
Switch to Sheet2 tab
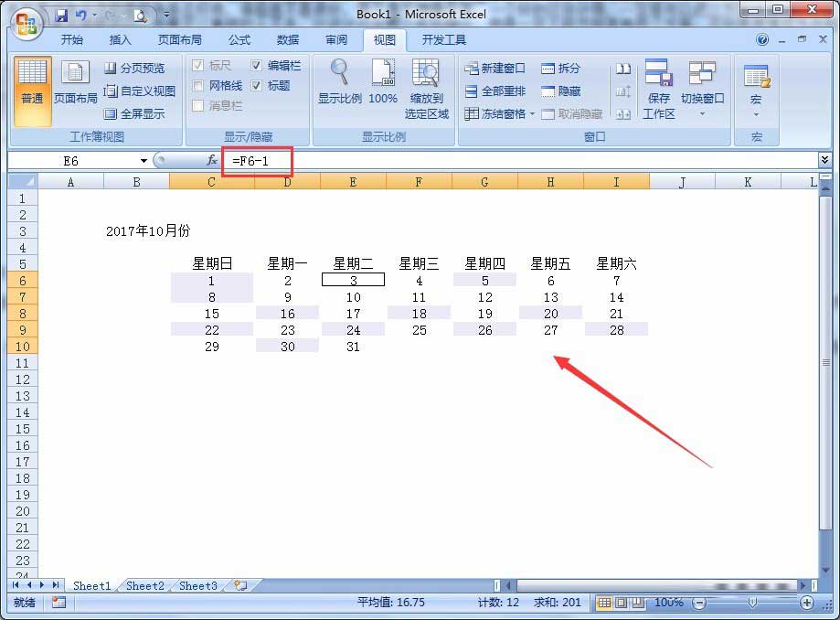click(x=144, y=585)
